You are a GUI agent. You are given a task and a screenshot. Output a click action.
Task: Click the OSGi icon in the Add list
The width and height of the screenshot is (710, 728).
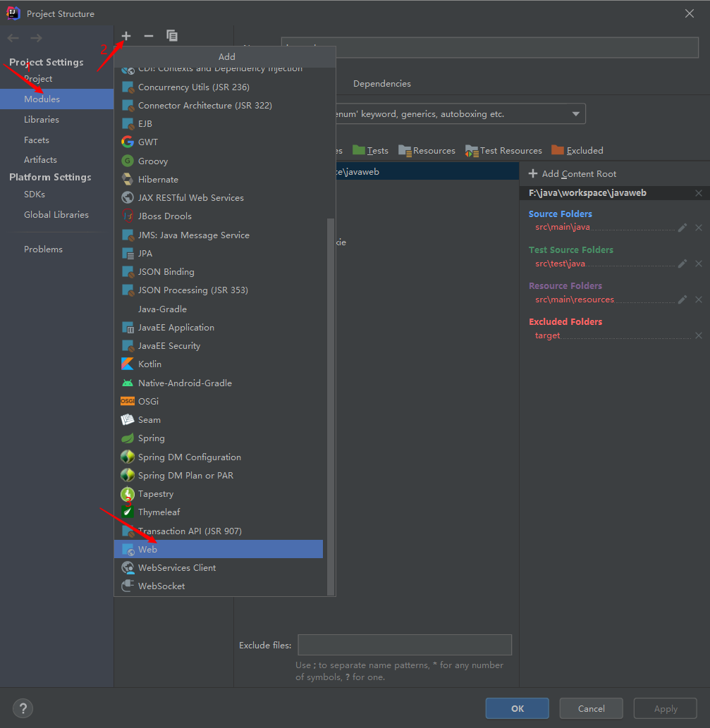127,401
